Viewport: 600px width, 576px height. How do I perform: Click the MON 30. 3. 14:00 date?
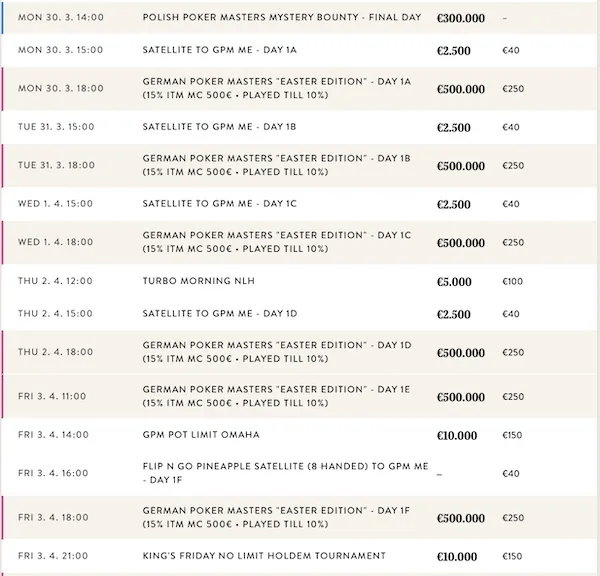[61, 17]
